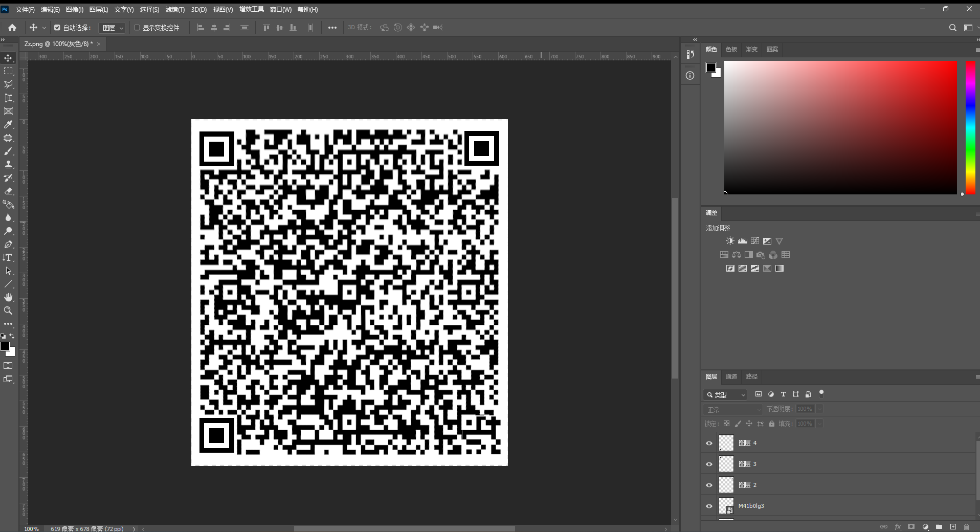Expand the Move tool preset picker arrow

point(44,28)
